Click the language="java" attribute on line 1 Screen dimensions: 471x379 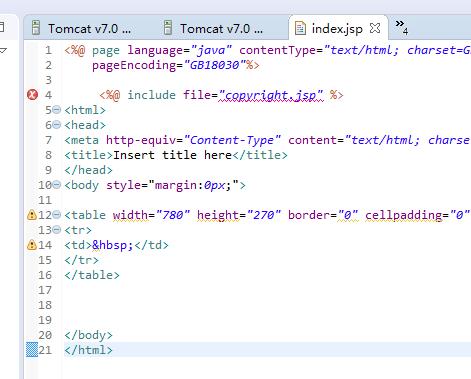pyautogui.click(x=179, y=50)
